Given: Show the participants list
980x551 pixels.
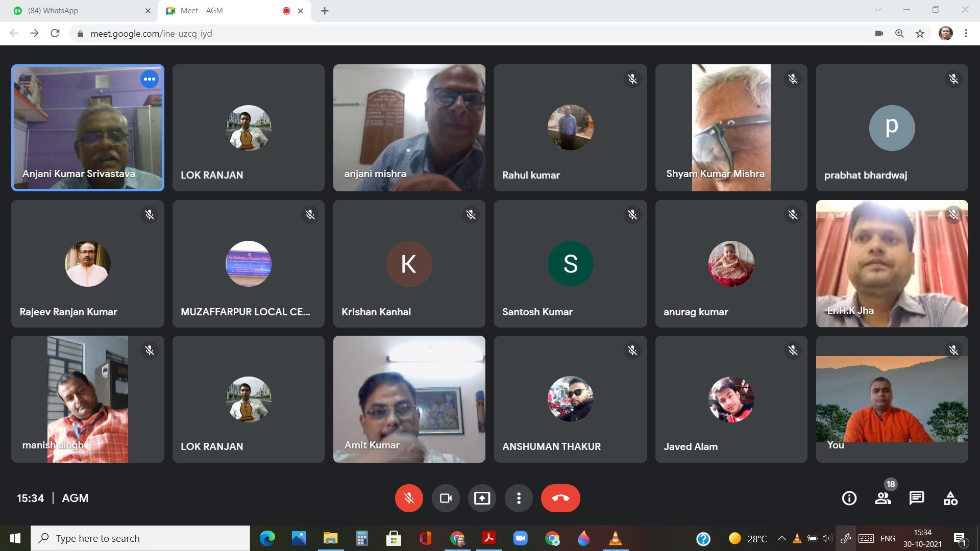Looking at the screenshot, I should [x=883, y=498].
